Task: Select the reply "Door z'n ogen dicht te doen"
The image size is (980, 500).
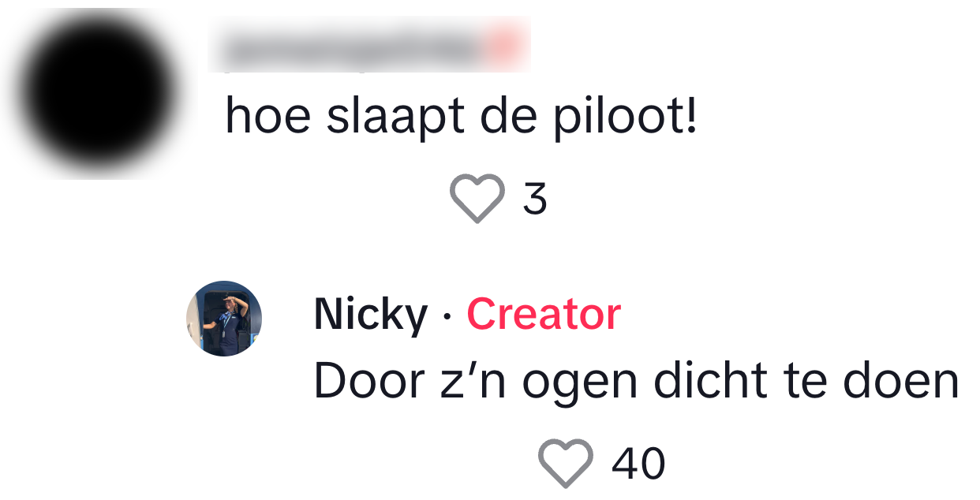Action: [637, 382]
